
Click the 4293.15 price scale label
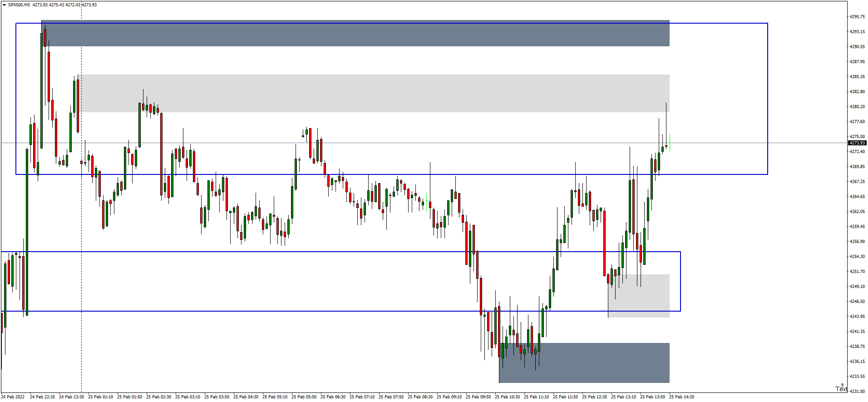(x=857, y=32)
